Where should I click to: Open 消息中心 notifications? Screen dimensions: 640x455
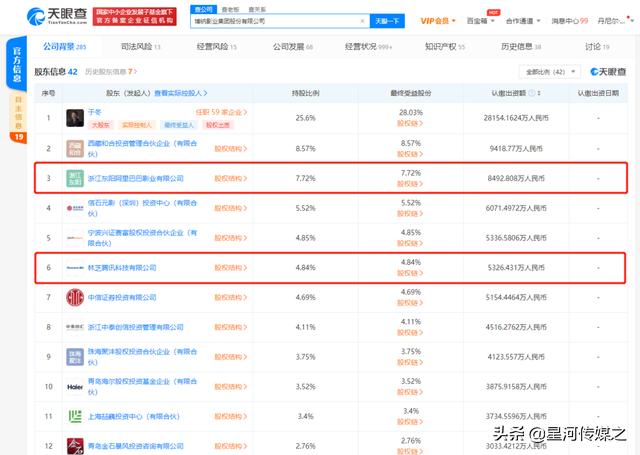tap(569, 21)
